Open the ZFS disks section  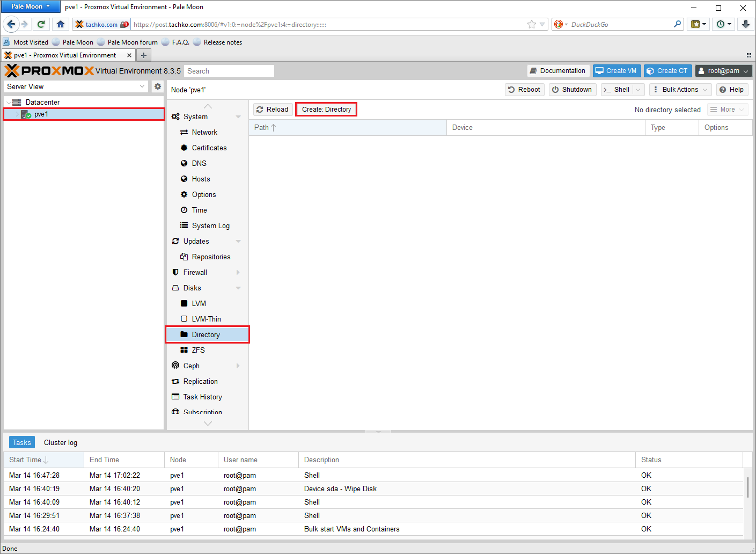198,350
